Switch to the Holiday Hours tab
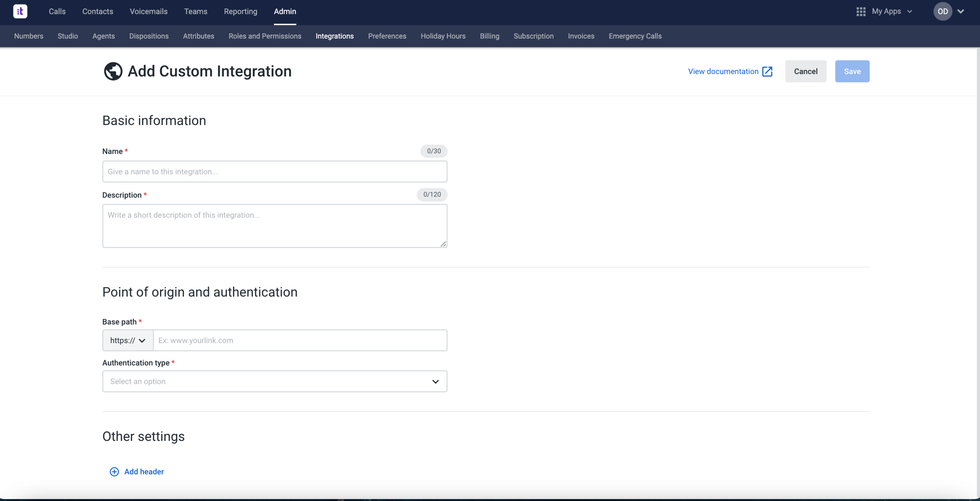Viewport: 980px width, 501px height. point(443,36)
